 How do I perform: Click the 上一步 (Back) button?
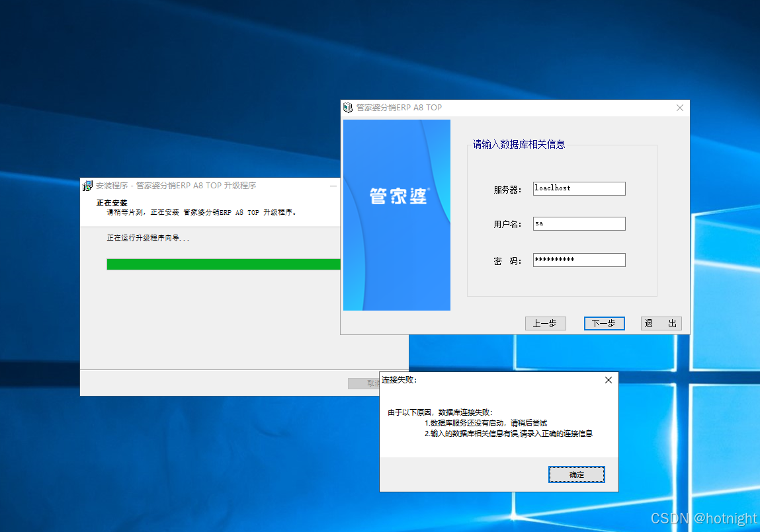click(546, 323)
